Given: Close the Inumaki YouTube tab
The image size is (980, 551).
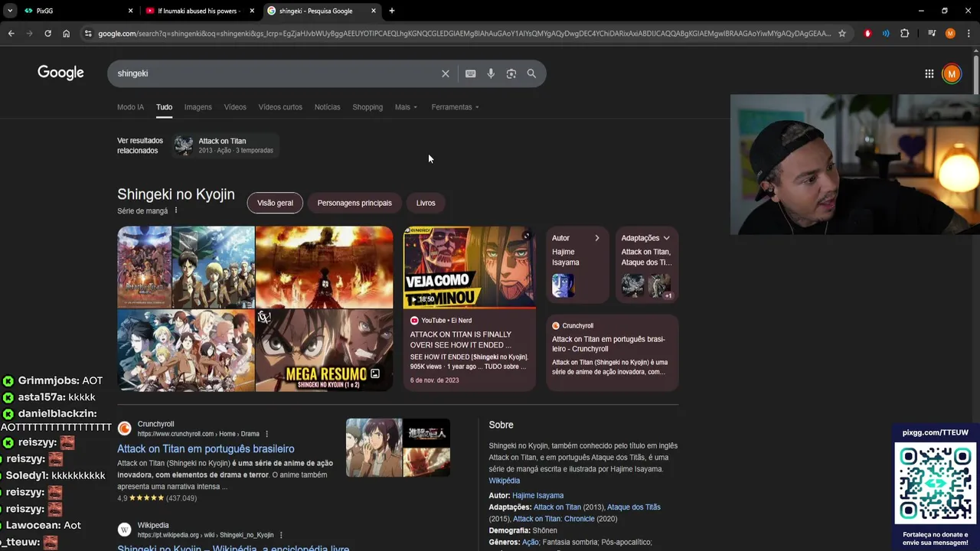Looking at the screenshot, I should (x=252, y=11).
